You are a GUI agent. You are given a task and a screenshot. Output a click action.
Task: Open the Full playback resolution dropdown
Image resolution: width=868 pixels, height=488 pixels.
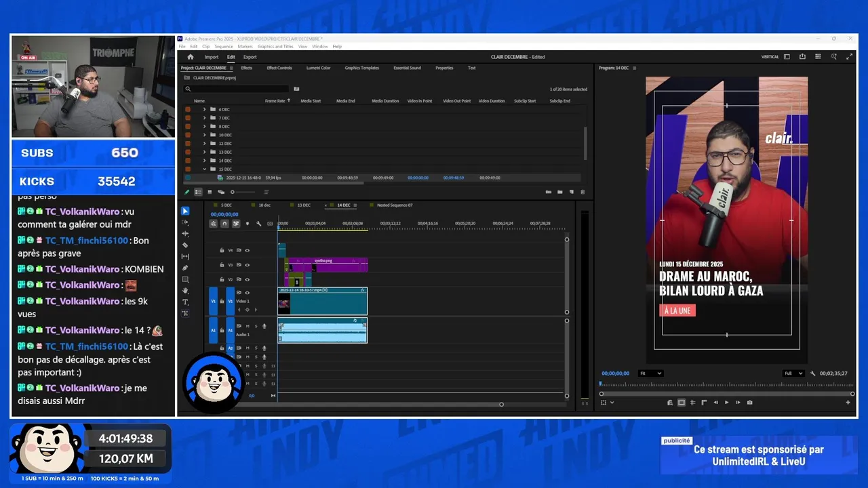793,373
